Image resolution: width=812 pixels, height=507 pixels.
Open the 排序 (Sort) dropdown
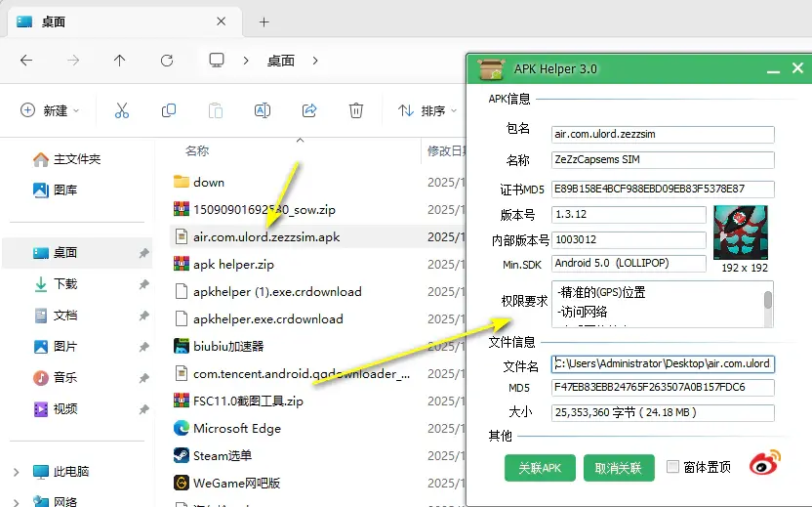pyautogui.click(x=427, y=110)
